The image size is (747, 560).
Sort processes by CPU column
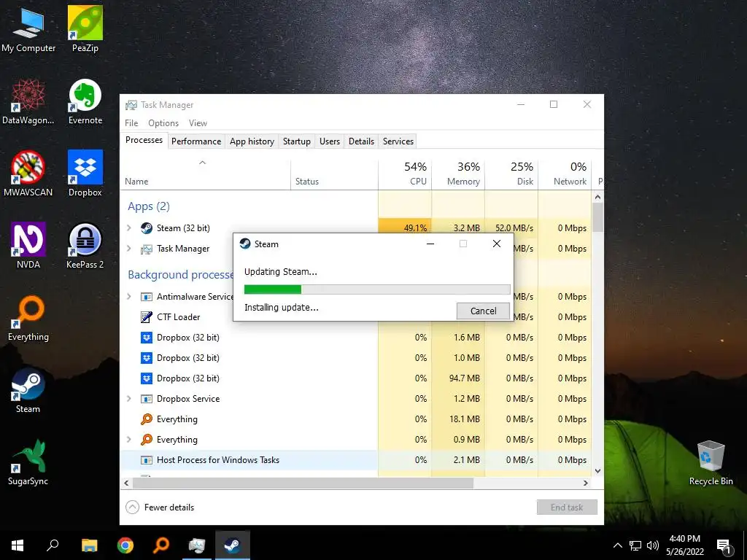click(x=405, y=174)
